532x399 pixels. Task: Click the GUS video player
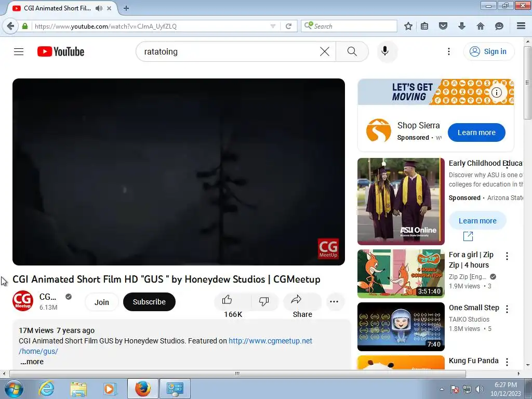click(x=179, y=172)
